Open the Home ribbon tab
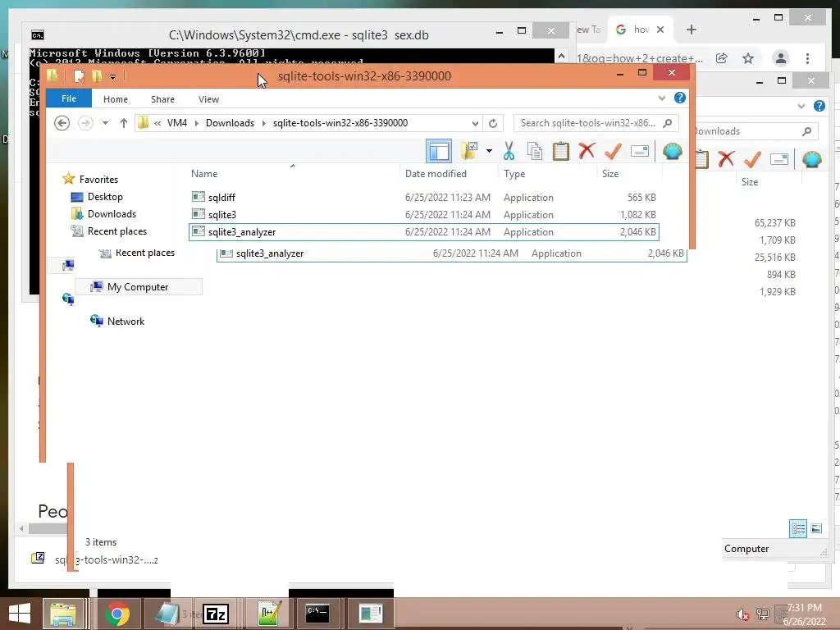Image resolution: width=840 pixels, height=630 pixels. [115, 99]
